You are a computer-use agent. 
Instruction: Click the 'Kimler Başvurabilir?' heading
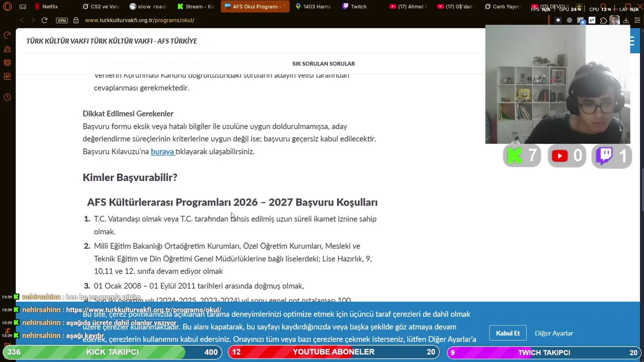(130, 177)
